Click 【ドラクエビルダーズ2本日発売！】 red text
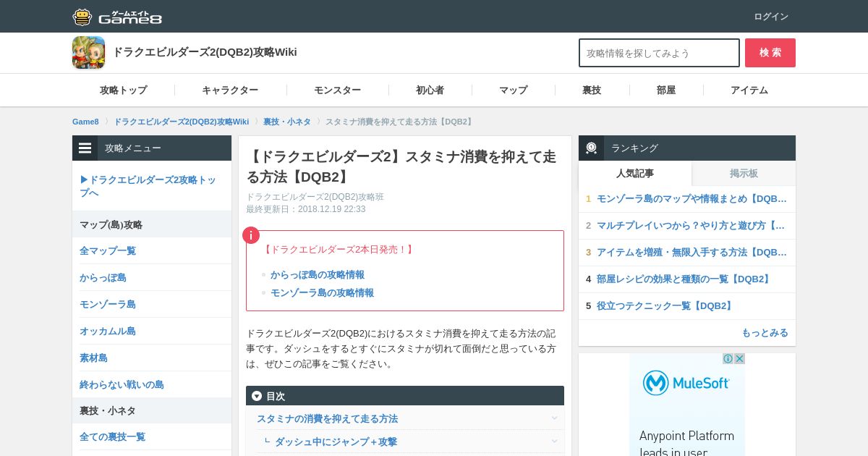 338,249
